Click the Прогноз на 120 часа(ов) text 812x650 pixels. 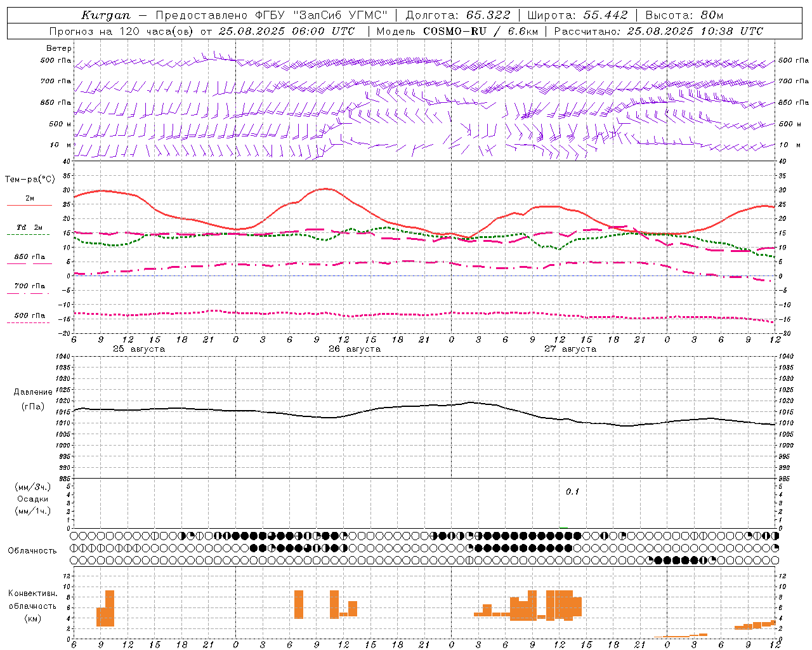[122, 31]
